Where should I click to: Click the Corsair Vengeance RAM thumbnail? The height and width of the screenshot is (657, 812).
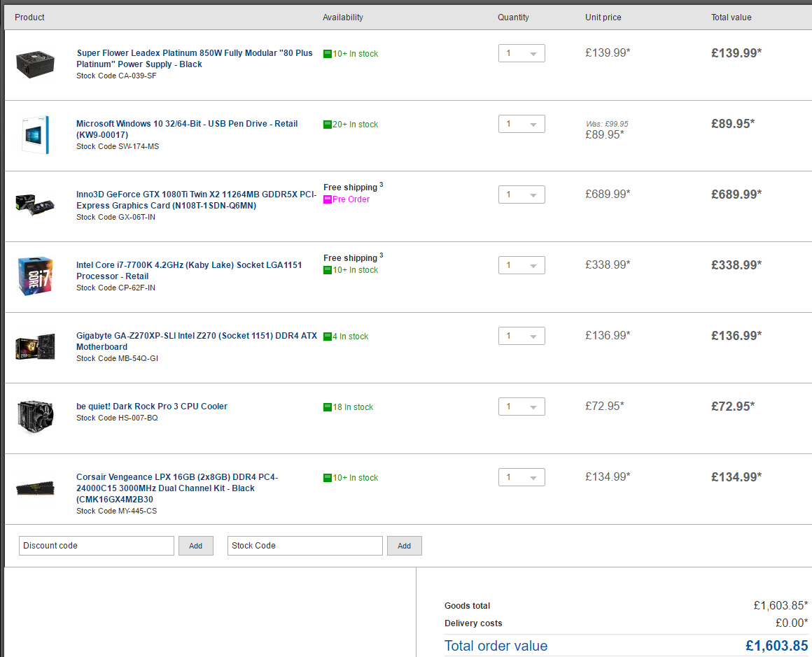pos(35,488)
